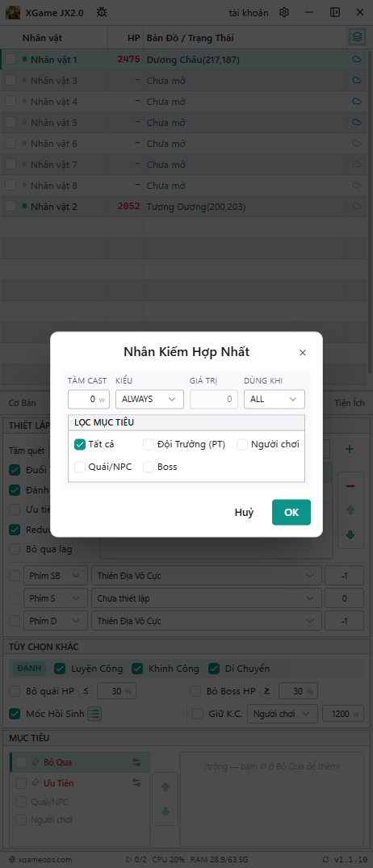Enable the Bỏ quái HP option
The height and width of the screenshot is (868, 373).
15,691
